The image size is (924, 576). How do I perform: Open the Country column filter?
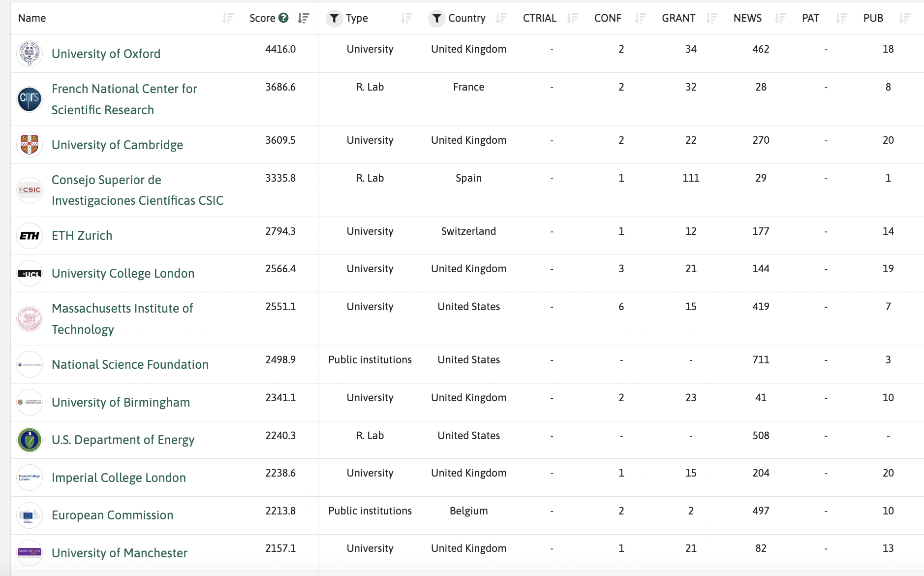click(436, 18)
